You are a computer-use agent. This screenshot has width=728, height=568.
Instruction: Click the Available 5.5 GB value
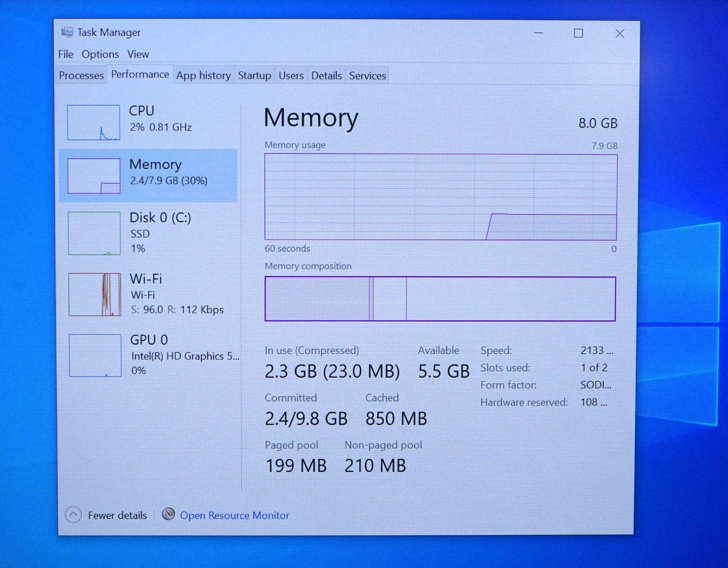444,371
